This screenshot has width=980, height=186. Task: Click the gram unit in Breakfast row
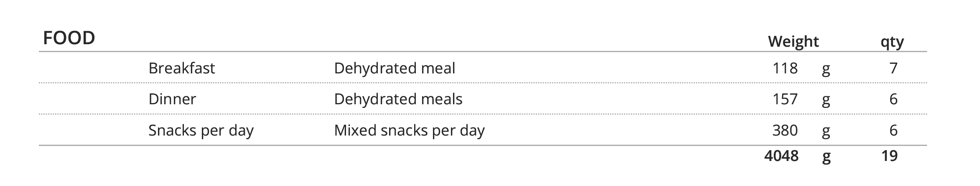click(826, 69)
